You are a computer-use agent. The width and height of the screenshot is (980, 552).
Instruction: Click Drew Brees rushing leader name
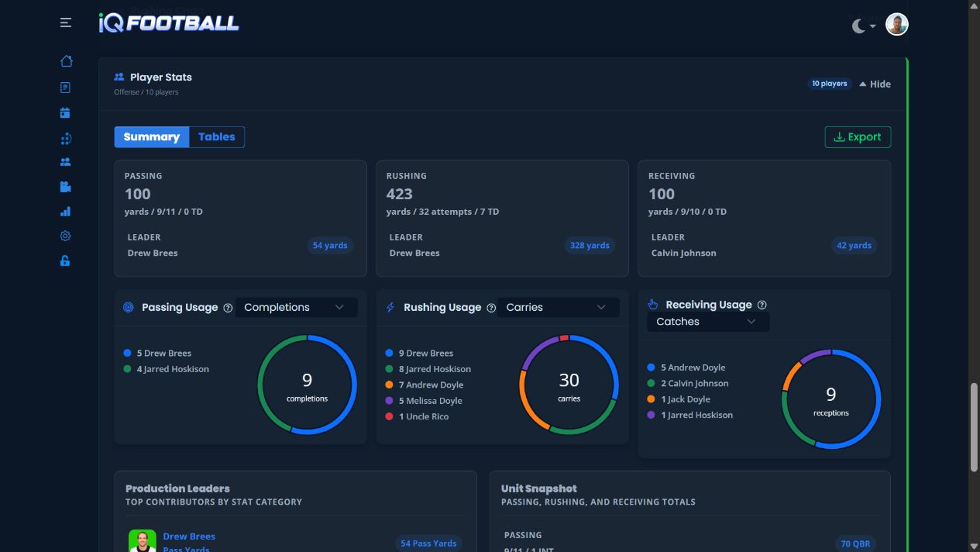pyautogui.click(x=414, y=254)
